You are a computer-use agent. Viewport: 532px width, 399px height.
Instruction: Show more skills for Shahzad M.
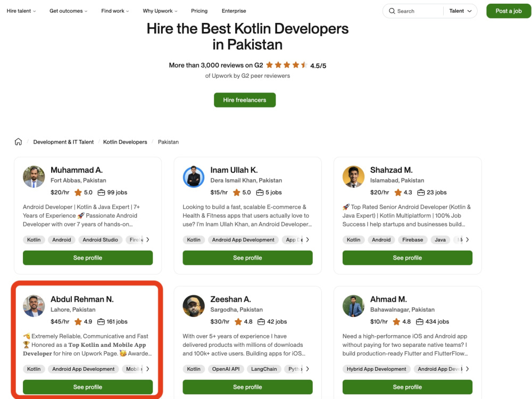coord(467,240)
